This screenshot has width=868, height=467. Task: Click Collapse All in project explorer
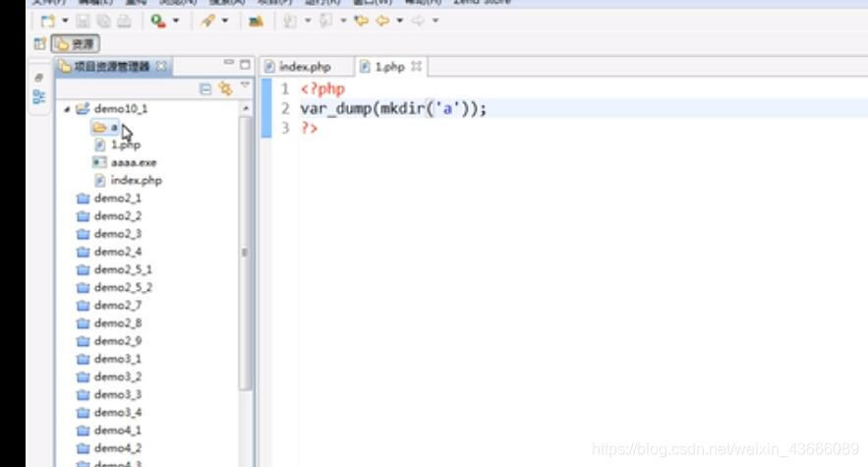point(205,88)
